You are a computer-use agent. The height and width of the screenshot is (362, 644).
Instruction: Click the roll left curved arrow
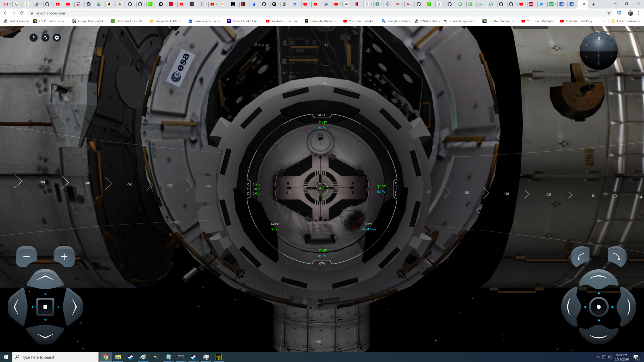click(581, 257)
